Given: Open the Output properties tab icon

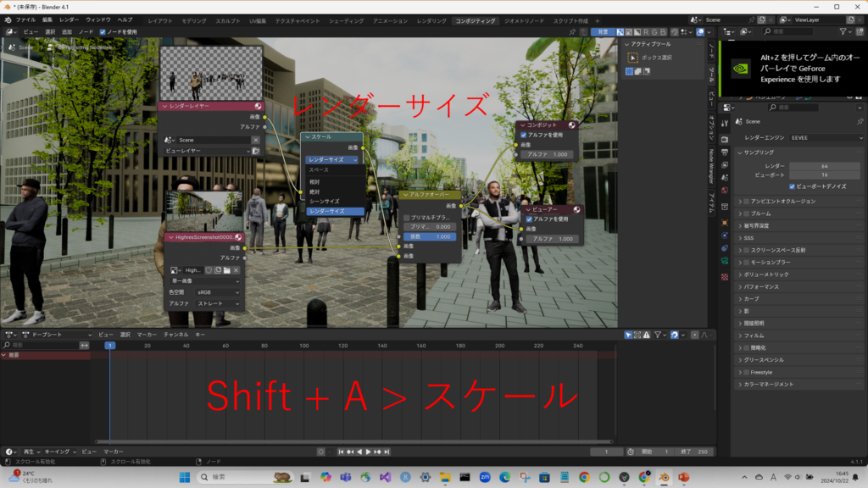Looking at the screenshot, I should tap(725, 152).
